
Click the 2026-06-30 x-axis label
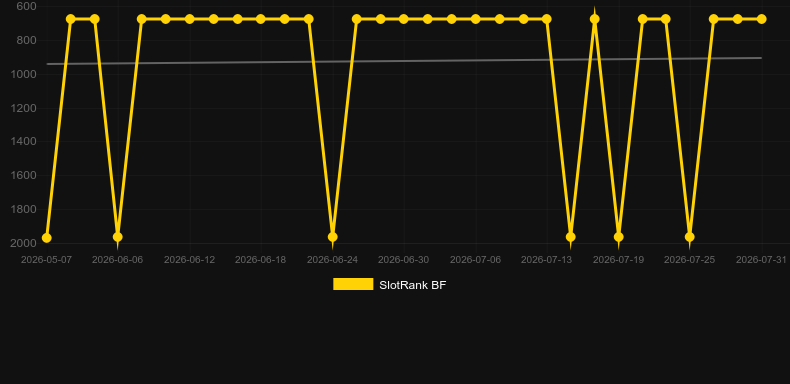click(x=404, y=260)
